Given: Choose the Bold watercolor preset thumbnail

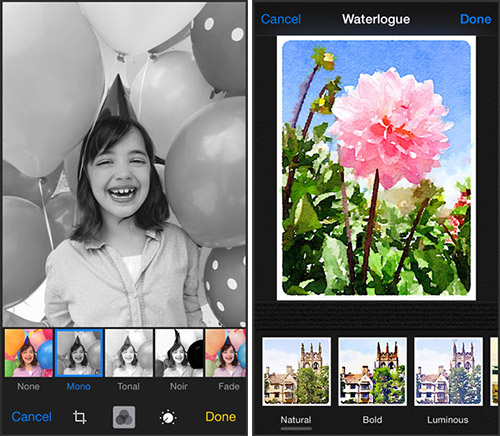Looking at the screenshot, I should [x=372, y=371].
